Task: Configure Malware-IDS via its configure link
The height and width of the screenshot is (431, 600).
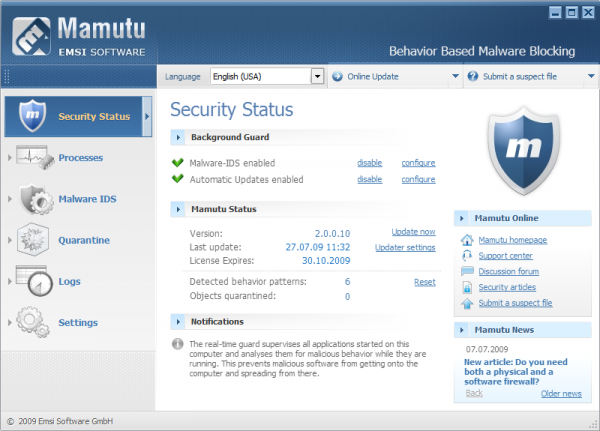Action: tap(418, 163)
